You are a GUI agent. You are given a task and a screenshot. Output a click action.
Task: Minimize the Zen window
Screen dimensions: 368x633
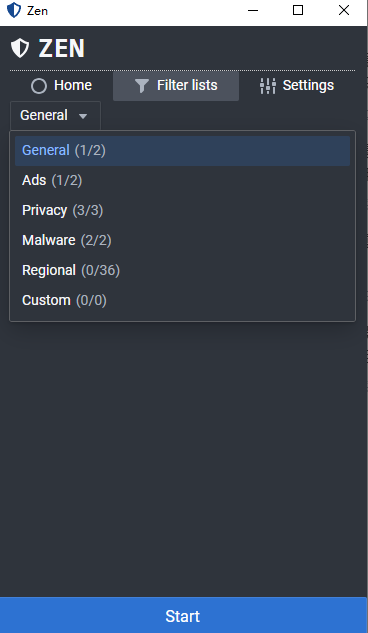click(x=253, y=10)
